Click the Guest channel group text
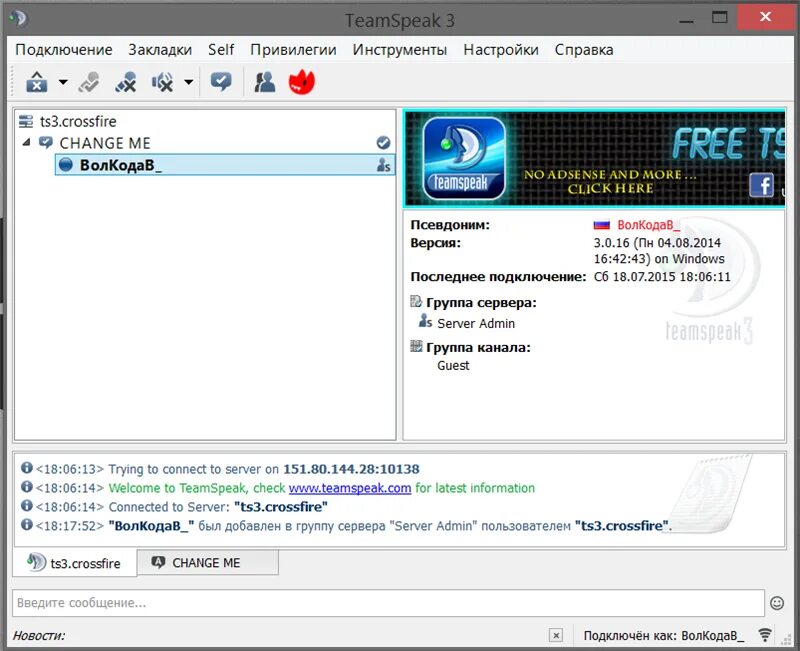The image size is (800, 651). coord(453,365)
